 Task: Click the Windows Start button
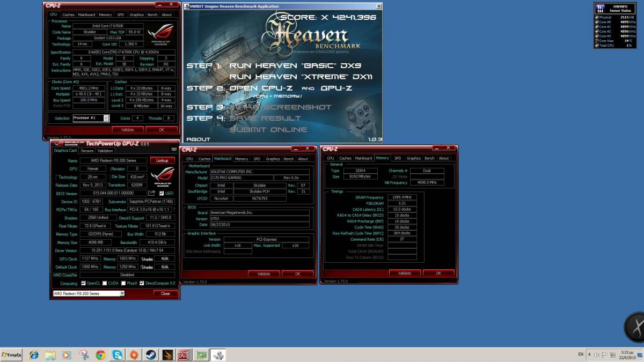[x=11, y=355]
